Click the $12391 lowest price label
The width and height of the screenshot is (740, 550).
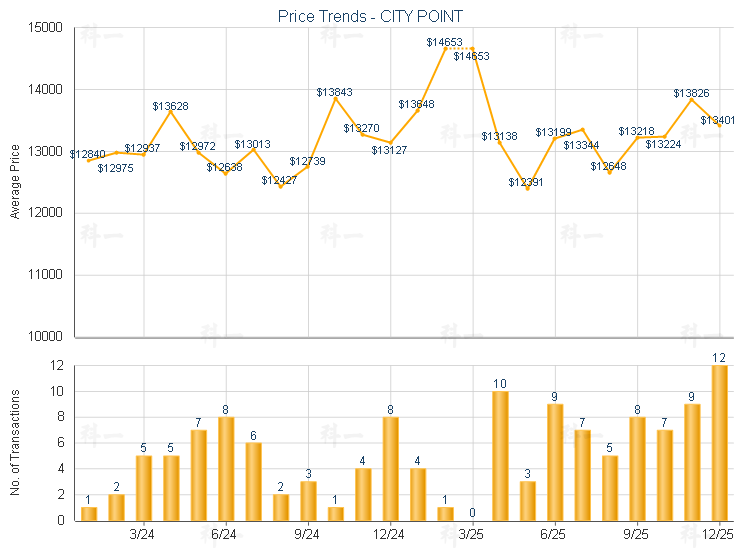pos(526,182)
